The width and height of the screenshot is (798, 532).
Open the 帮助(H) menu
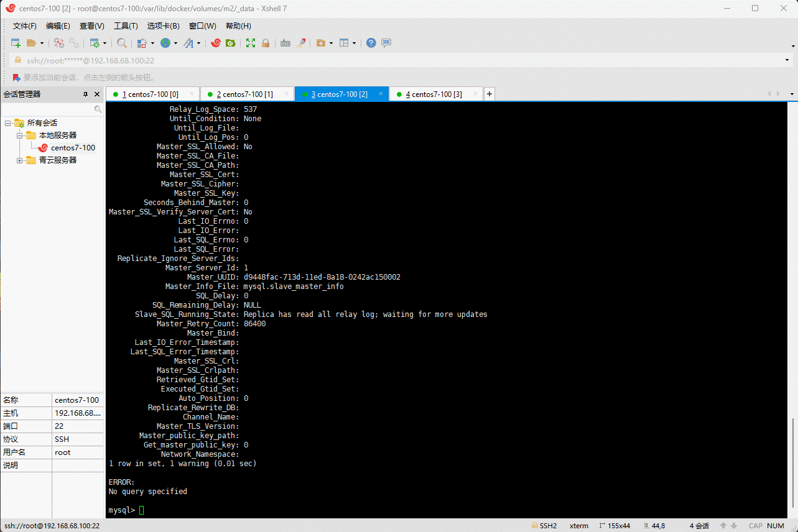(x=238, y=26)
